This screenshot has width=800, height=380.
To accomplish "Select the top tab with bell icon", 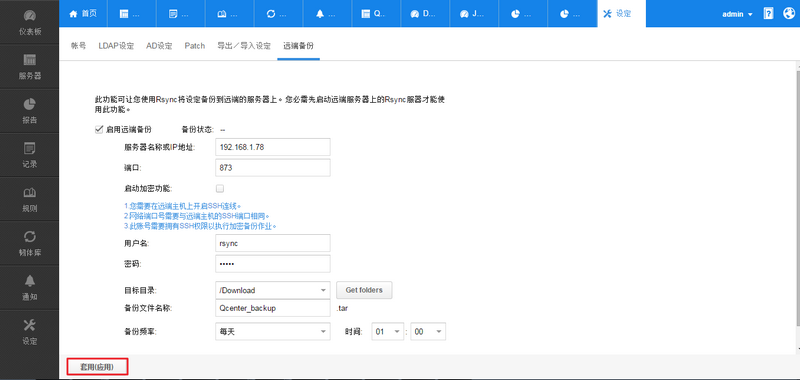I will 327,14.
